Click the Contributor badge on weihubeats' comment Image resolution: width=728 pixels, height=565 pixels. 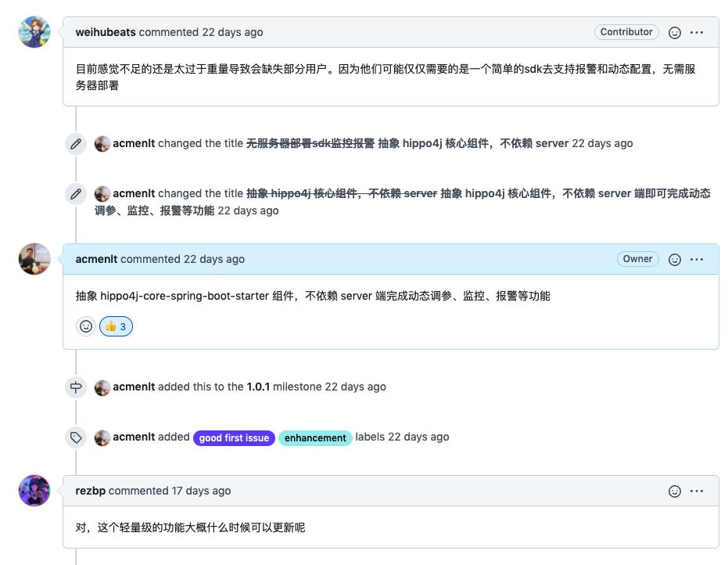626,32
